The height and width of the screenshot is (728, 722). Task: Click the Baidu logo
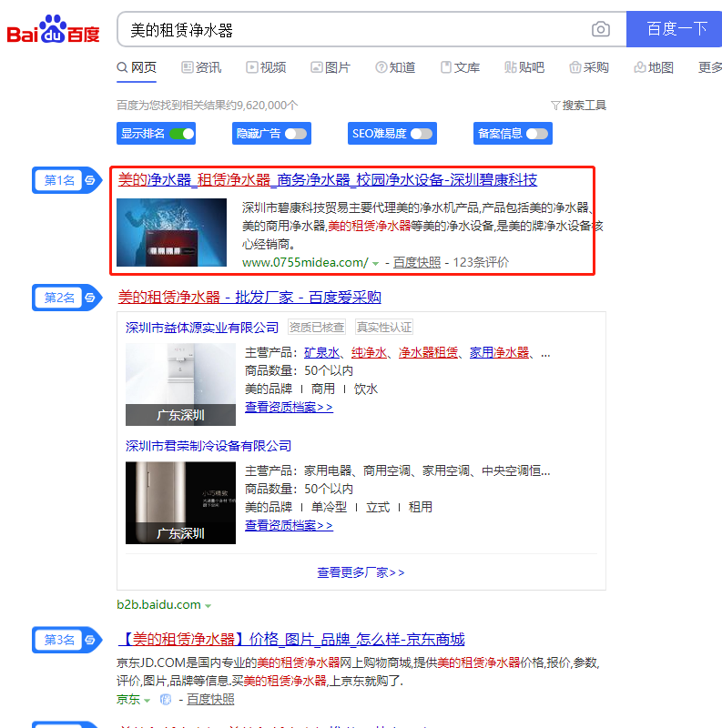[x=53, y=30]
